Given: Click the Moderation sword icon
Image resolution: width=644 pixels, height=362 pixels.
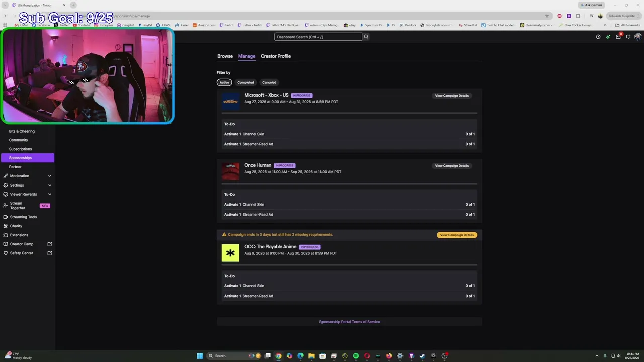Looking at the screenshot, I should [x=6, y=176].
